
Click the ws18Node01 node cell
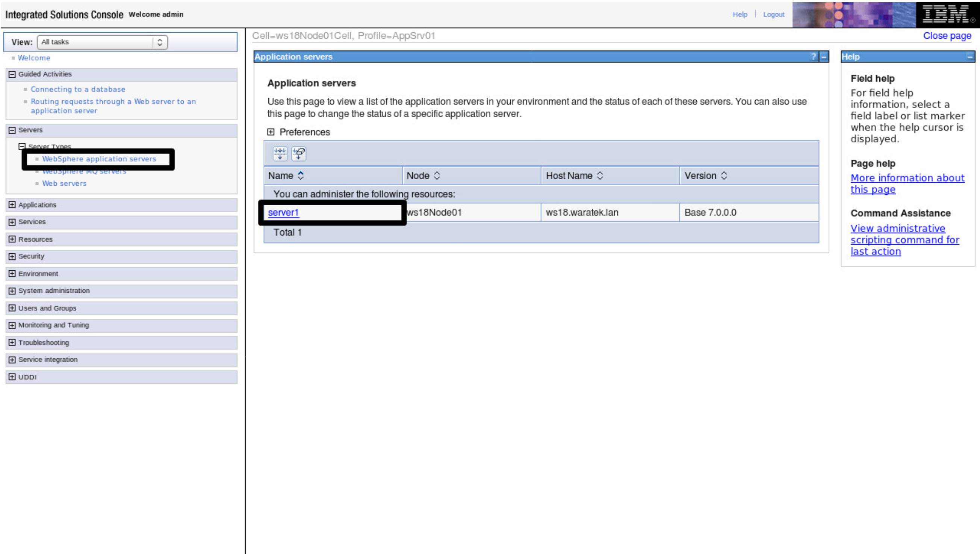click(x=434, y=212)
